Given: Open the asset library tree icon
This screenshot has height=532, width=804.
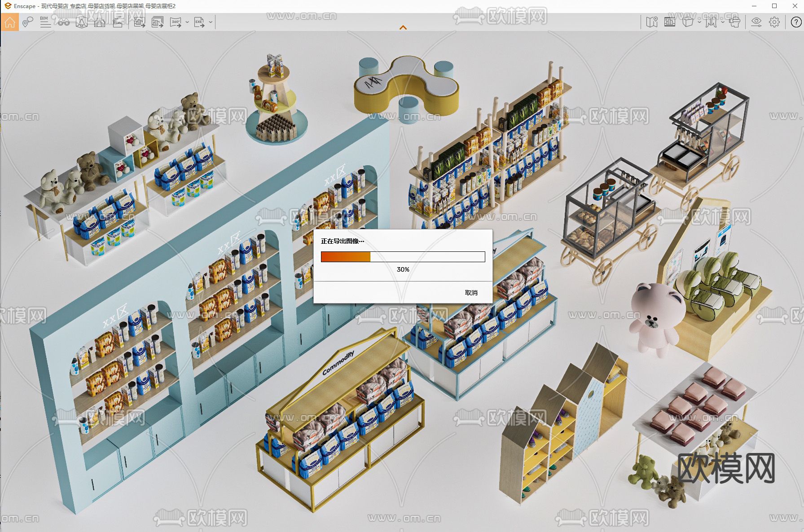Looking at the screenshot, I should pos(81,22).
